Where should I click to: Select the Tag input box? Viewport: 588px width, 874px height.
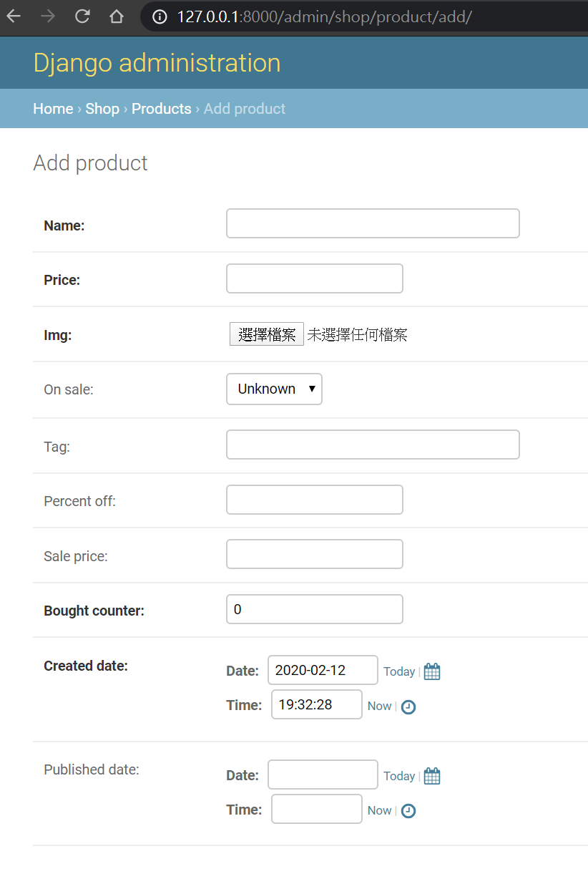pyautogui.click(x=373, y=445)
